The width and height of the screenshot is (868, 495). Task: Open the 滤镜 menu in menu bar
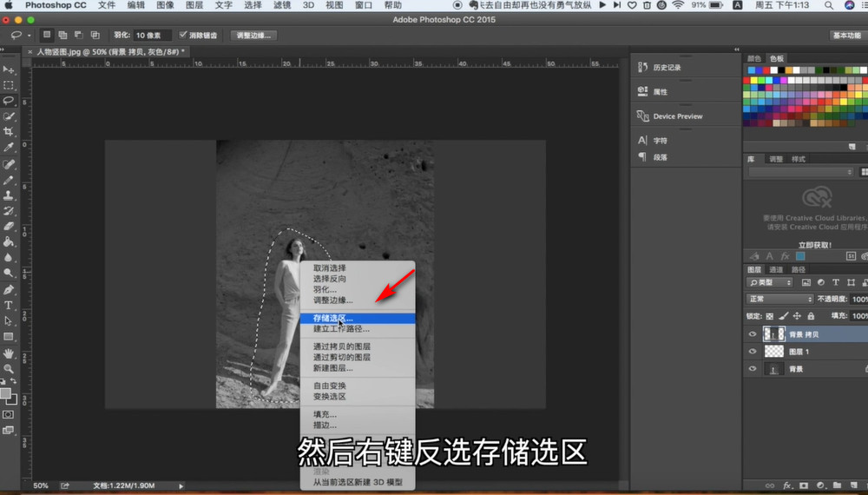[x=282, y=5]
